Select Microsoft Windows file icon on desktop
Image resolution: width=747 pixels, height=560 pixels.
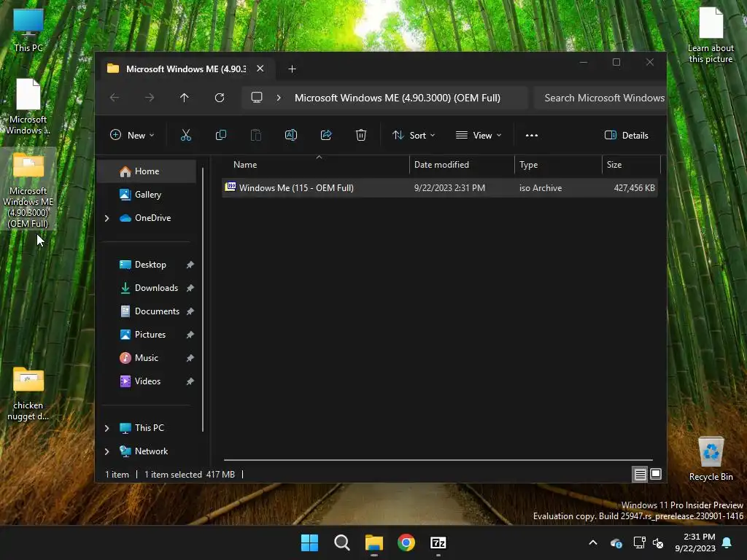(28, 106)
